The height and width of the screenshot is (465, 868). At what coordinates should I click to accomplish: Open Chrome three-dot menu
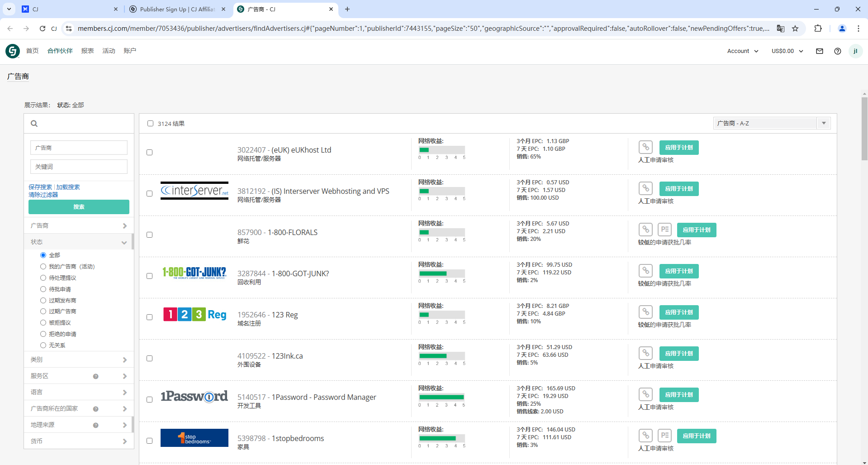[x=859, y=29]
